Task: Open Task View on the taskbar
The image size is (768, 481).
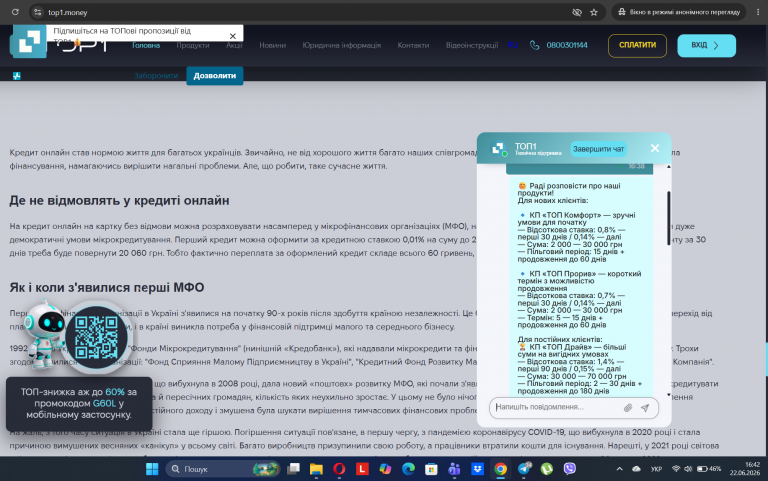Action: 293,469
